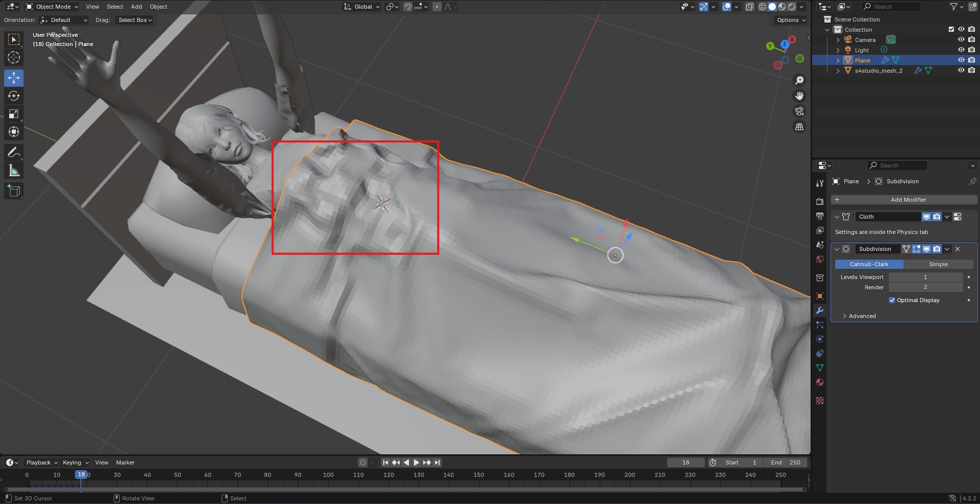Click the pan hand viewport icon

click(799, 96)
